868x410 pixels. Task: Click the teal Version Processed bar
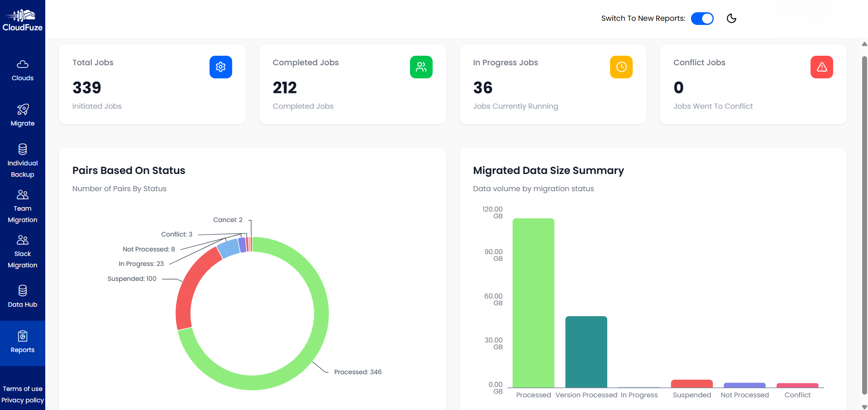(x=586, y=352)
